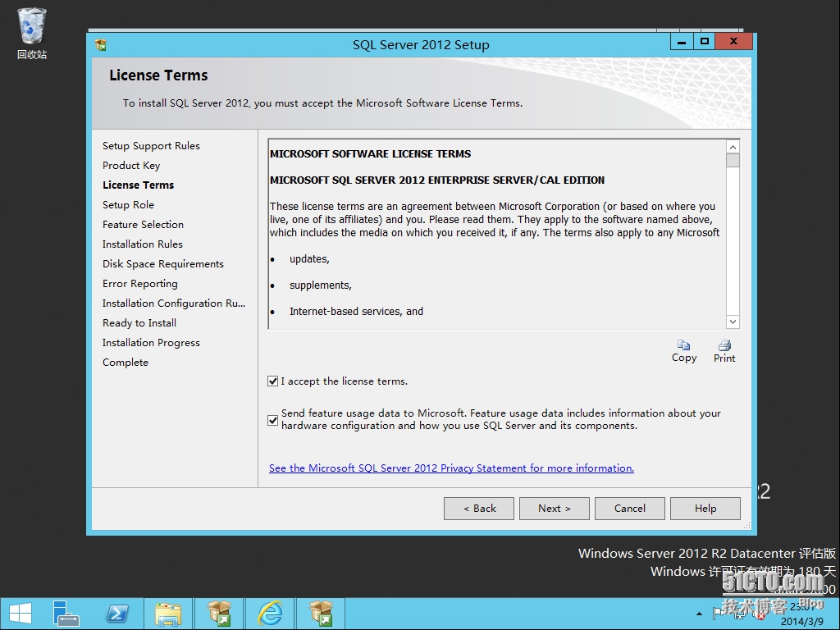Select Disk Space Requirements step
This screenshot has height=630, width=840.
pyautogui.click(x=163, y=264)
